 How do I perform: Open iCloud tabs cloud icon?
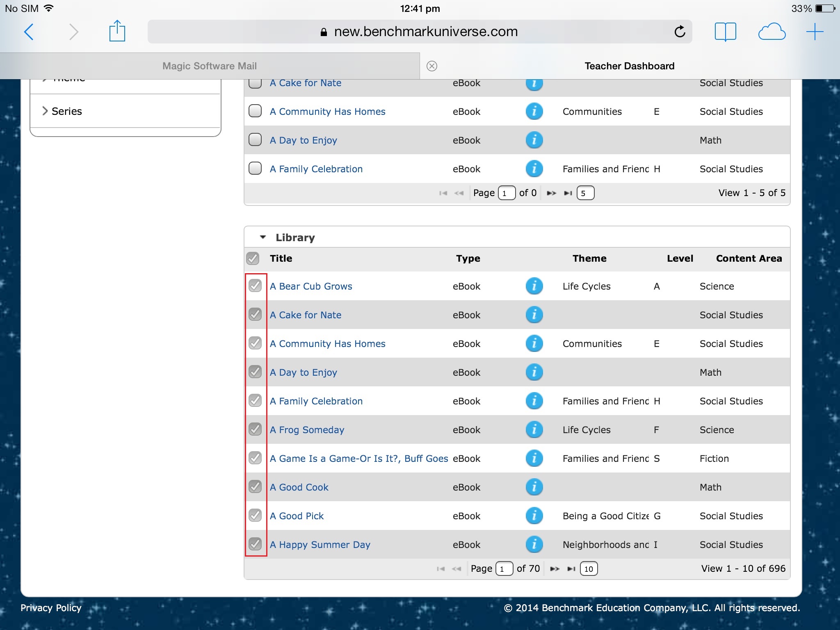click(772, 32)
